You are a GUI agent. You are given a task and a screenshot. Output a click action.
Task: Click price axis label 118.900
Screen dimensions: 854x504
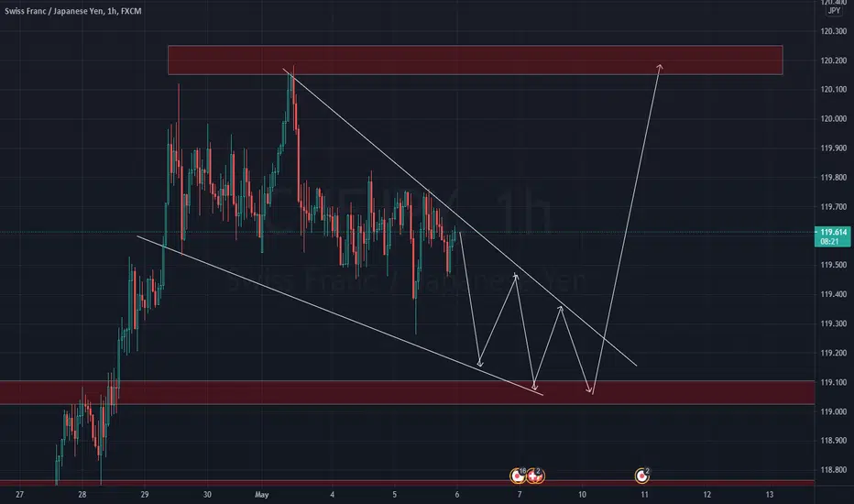(834, 440)
